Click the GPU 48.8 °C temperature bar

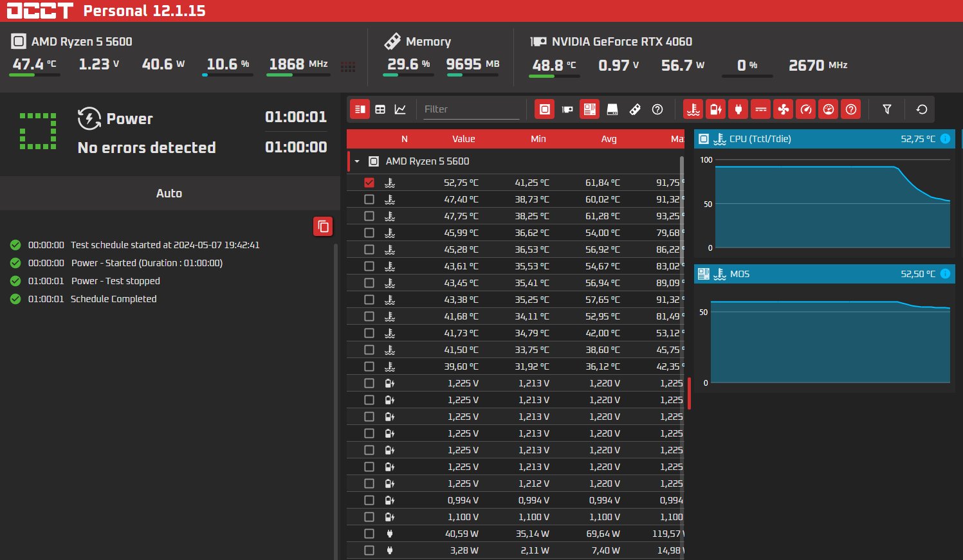coord(555,76)
